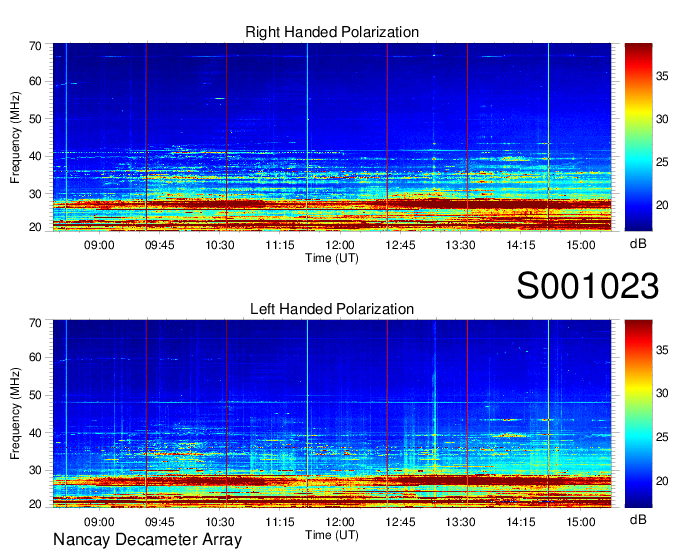Click the 25 value on the lower color scale
This screenshot has height=552, width=680.
(x=662, y=437)
